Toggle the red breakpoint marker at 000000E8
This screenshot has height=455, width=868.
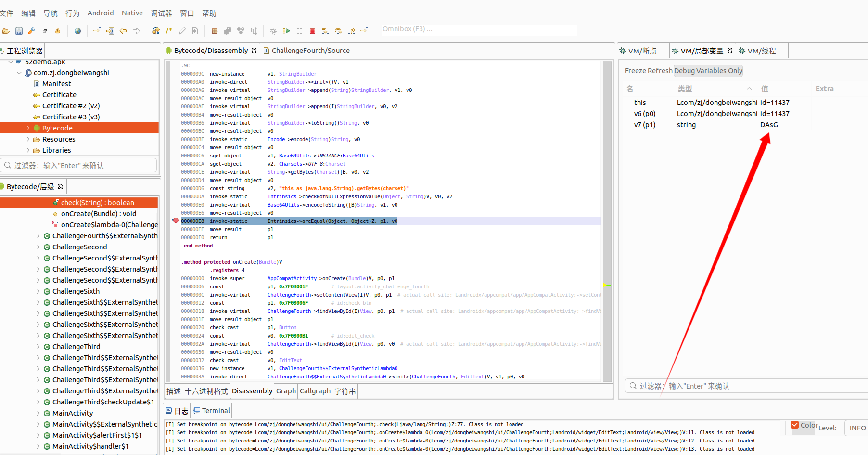(x=175, y=221)
